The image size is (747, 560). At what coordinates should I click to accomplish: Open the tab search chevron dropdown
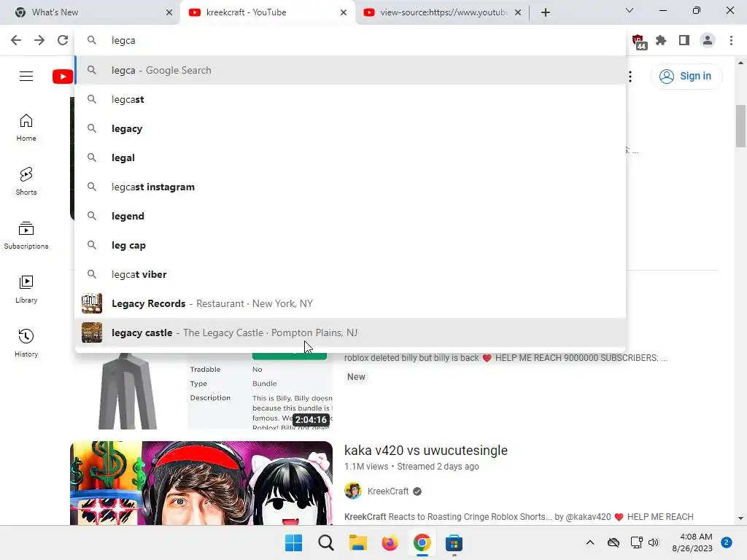[630, 10]
